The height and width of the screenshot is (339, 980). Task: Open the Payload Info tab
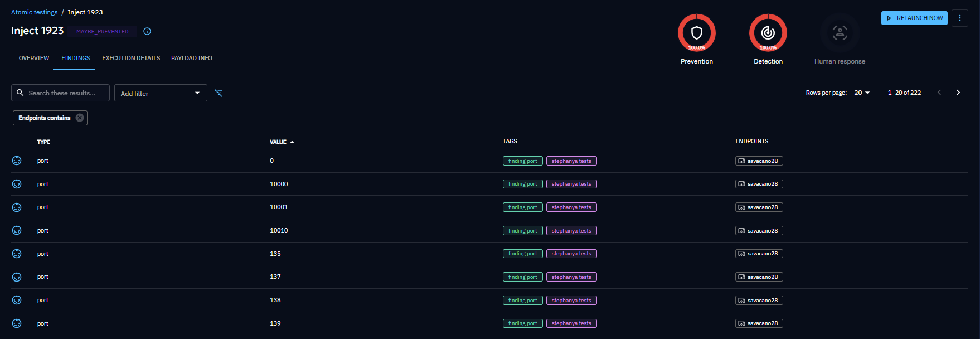(191, 58)
